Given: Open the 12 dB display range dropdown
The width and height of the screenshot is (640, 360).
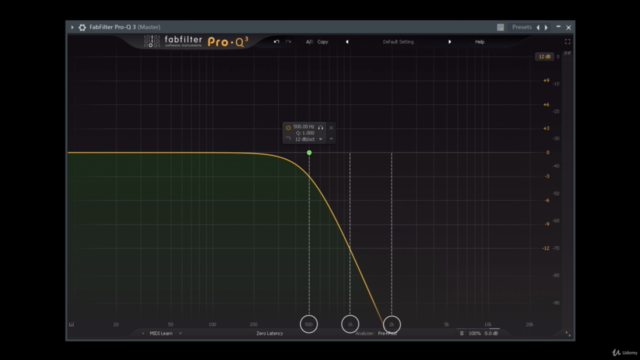Looking at the screenshot, I should [544, 57].
